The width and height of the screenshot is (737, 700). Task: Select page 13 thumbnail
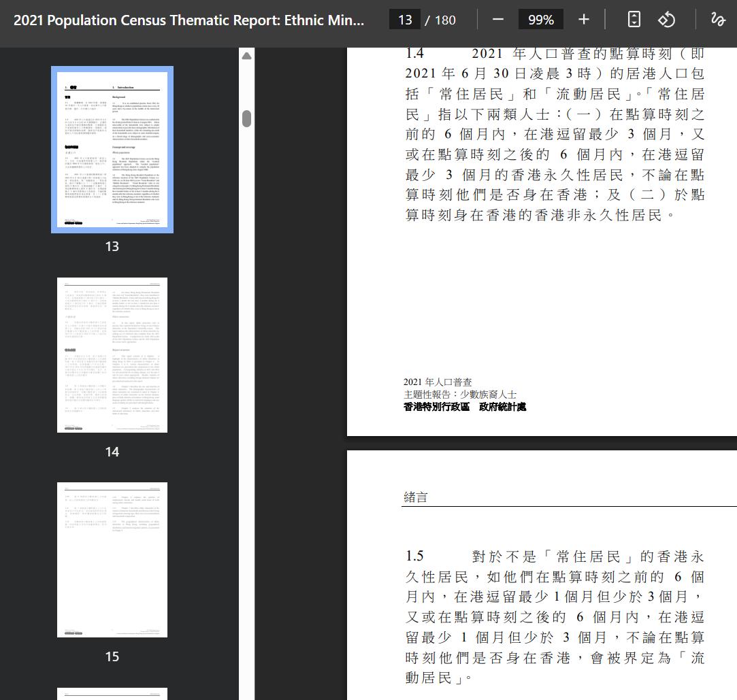[x=112, y=150]
